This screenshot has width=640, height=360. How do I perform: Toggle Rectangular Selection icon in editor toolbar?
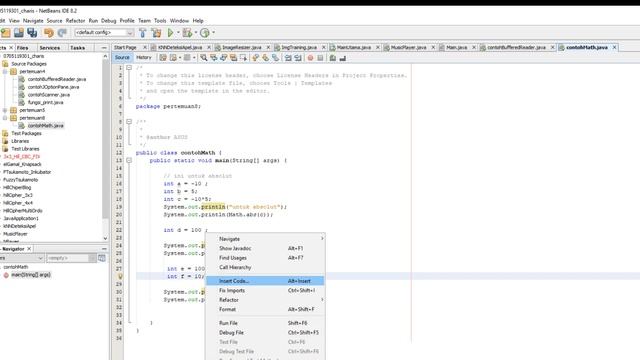pyautogui.click(x=243, y=58)
